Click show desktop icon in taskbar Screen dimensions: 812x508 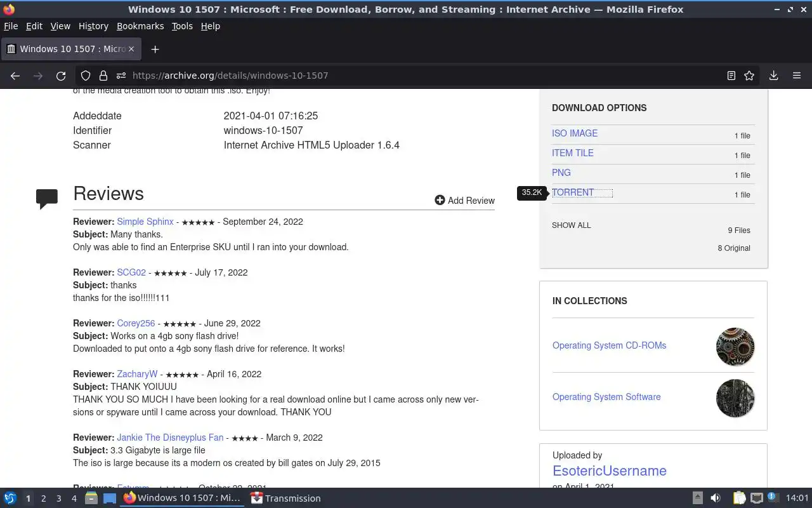110,498
